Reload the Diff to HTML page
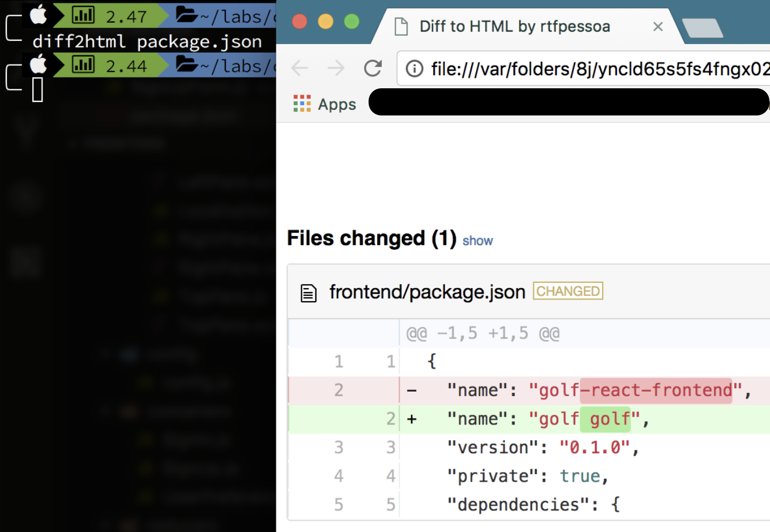This screenshot has height=532, width=770. (x=373, y=68)
